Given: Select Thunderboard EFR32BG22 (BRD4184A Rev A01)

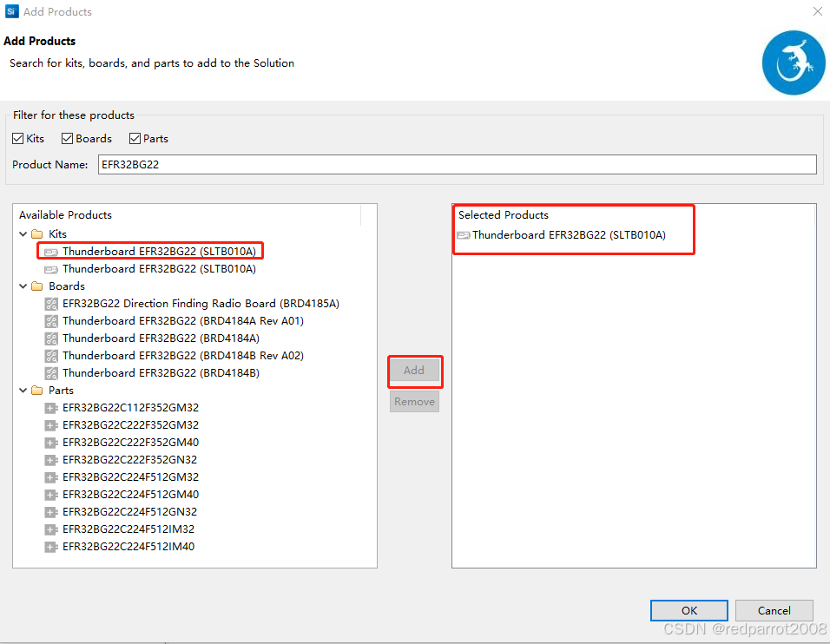Looking at the screenshot, I should point(183,321).
